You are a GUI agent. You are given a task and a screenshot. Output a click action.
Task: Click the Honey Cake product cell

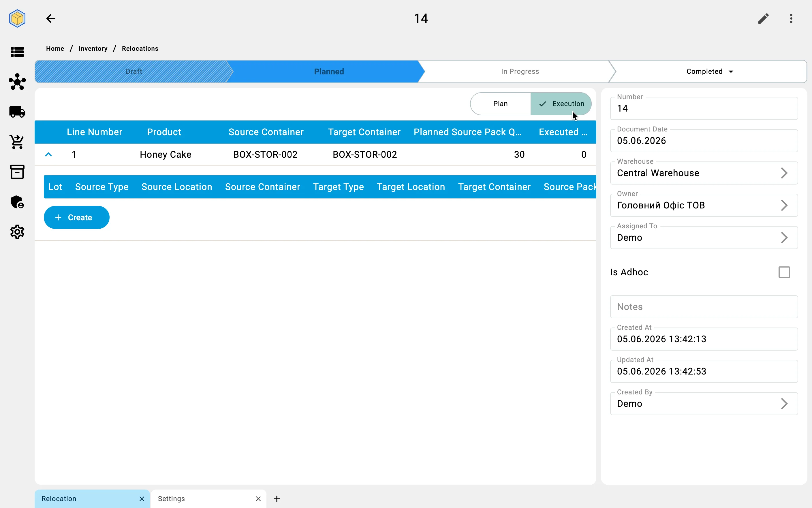166,155
